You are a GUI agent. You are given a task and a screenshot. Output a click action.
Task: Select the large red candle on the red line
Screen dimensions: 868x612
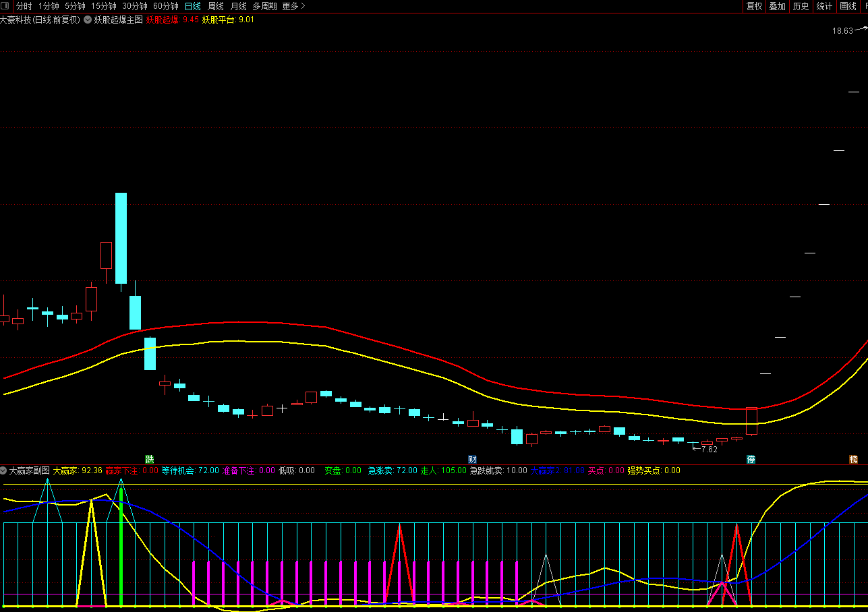click(x=751, y=421)
